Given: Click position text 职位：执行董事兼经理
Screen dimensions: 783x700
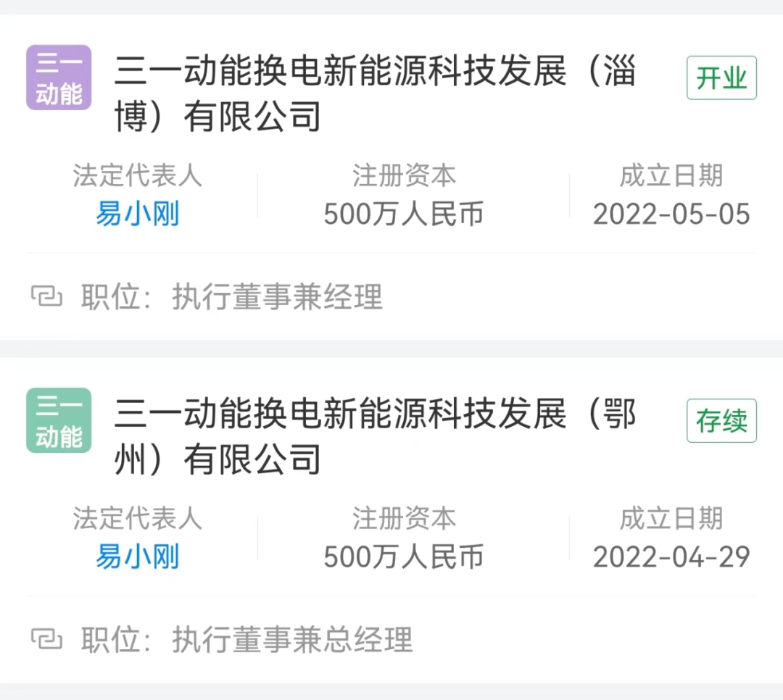Looking at the screenshot, I should 231,297.
